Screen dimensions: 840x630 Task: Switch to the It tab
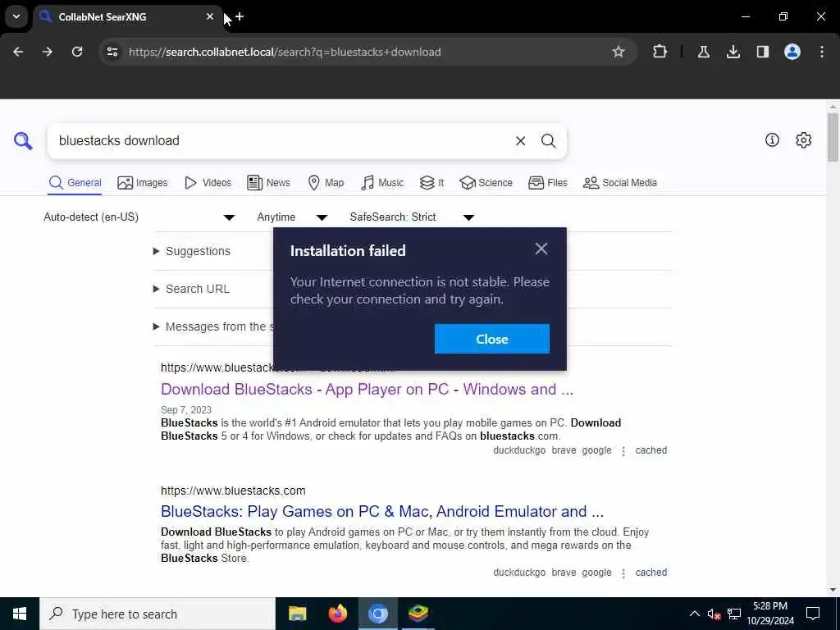(x=431, y=183)
